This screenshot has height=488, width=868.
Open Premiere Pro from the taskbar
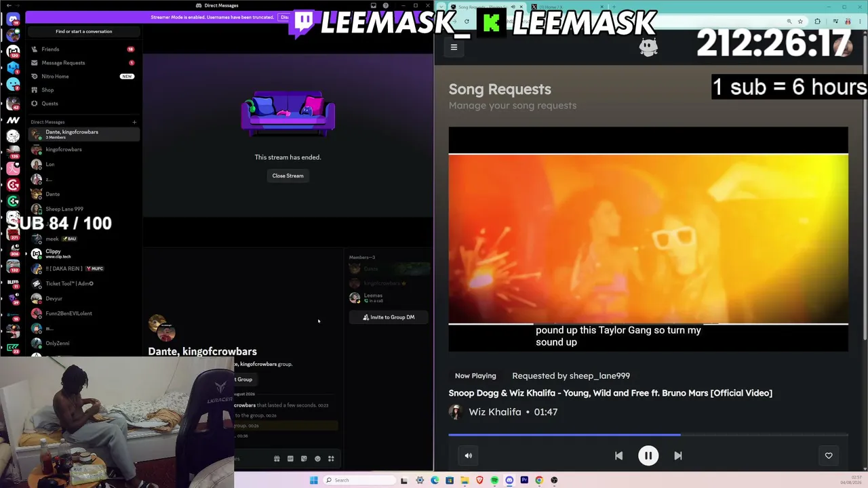click(524, 480)
